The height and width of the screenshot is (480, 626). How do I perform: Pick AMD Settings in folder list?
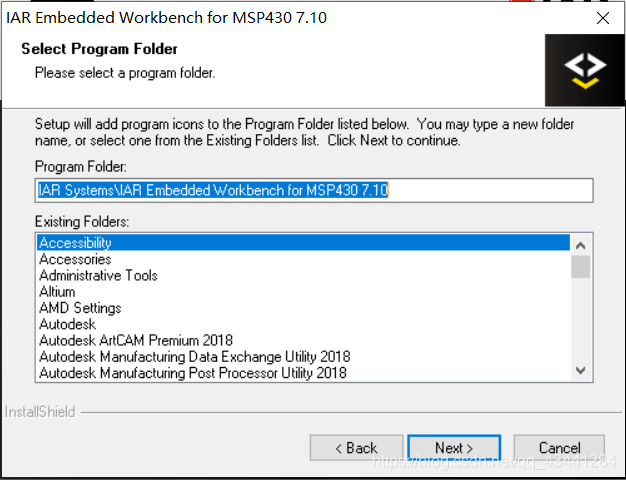pyautogui.click(x=80, y=308)
